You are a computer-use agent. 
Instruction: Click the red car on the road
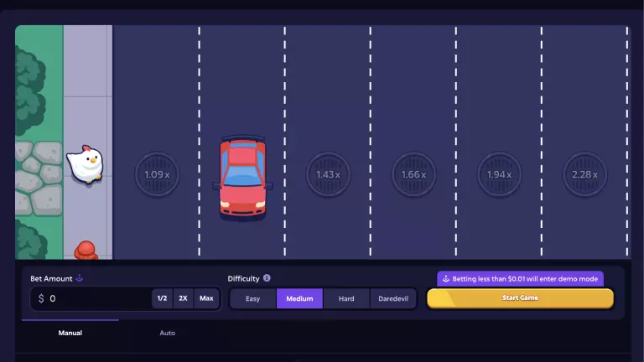pyautogui.click(x=242, y=178)
